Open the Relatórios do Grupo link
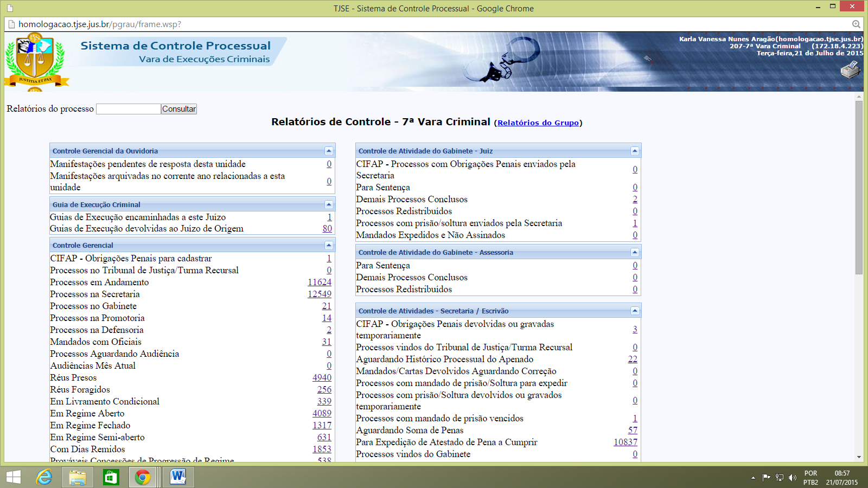This screenshot has height=488, width=868. (538, 123)
